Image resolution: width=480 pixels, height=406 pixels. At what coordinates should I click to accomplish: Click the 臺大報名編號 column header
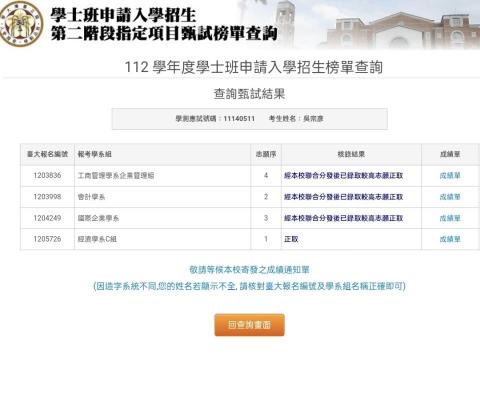coord(47,154)
